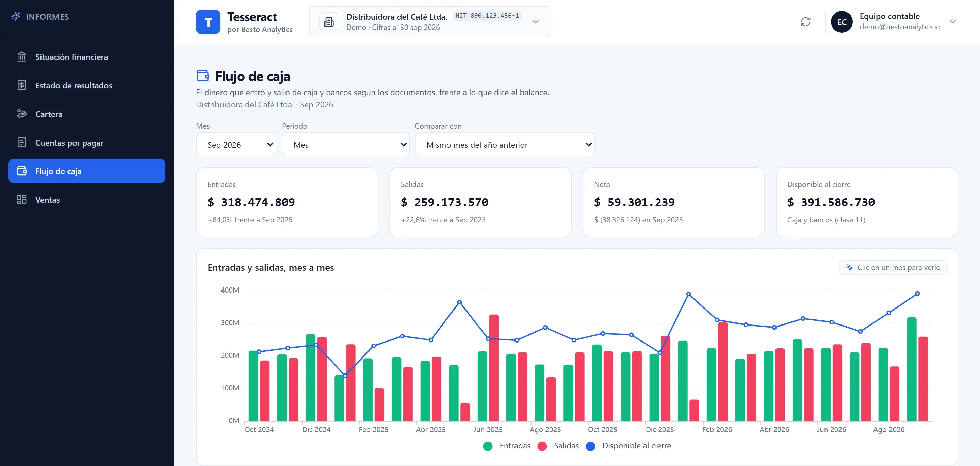980x466 pixels.
Task: Click demo@bestoanalytics.io email text
Action: pyautogui.click(x=900, y=27)
